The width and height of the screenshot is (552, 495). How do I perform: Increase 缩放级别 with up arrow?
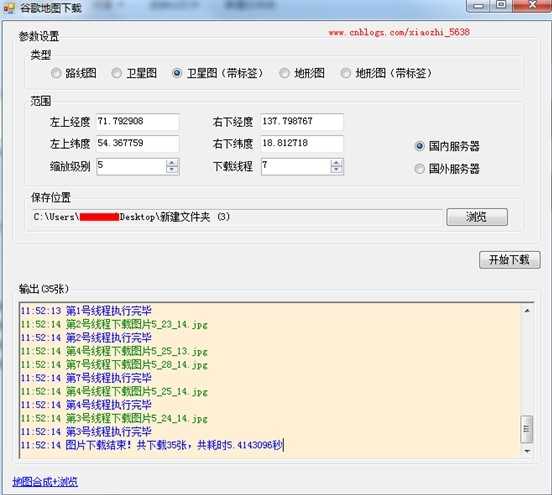(x=172, y=163)
